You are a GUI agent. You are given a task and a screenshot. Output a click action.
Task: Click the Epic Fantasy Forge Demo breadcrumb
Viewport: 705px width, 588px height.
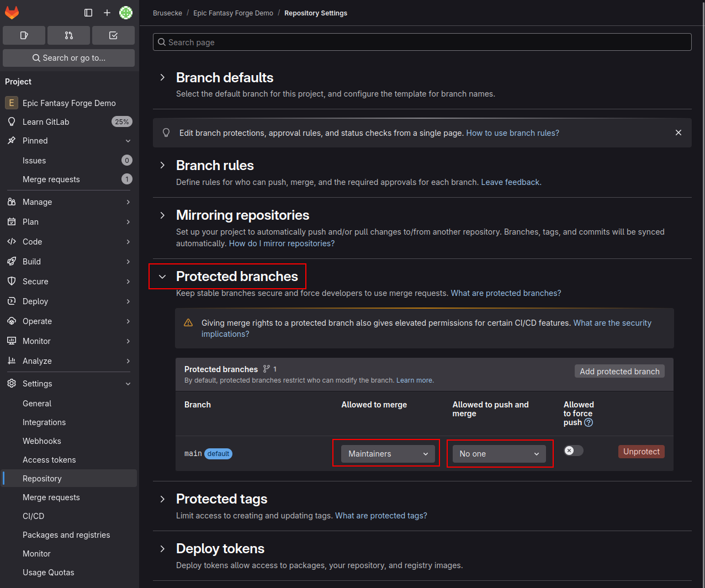tap(233, 13)
